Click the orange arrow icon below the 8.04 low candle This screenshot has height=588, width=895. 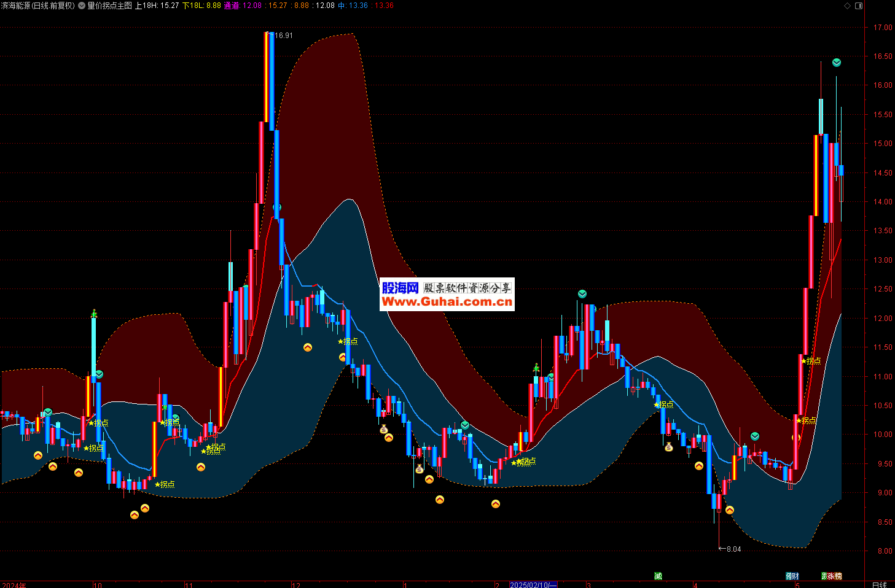point(730,510)
